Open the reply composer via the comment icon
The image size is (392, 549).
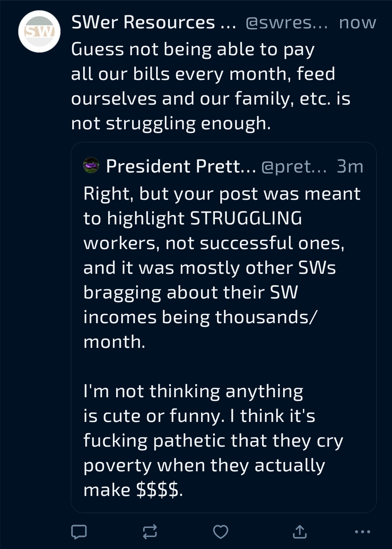tap(79, 532)
